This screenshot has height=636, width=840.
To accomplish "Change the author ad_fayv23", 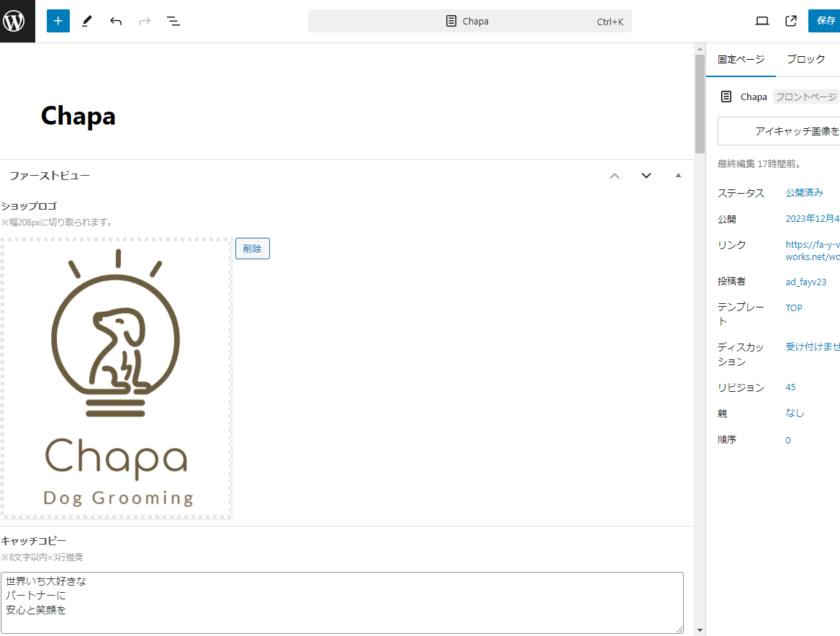I will coord(805,282).
